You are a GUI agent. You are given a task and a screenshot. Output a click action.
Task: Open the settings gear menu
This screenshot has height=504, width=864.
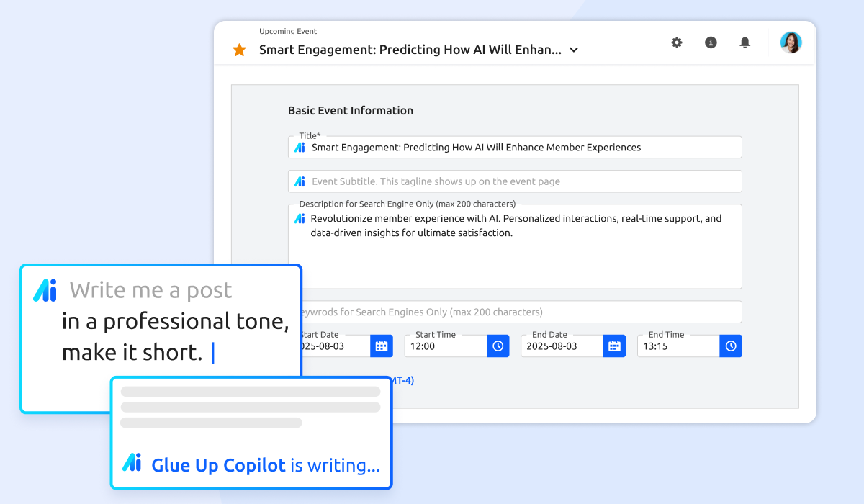pyautogui.click(x=676, y=42)
